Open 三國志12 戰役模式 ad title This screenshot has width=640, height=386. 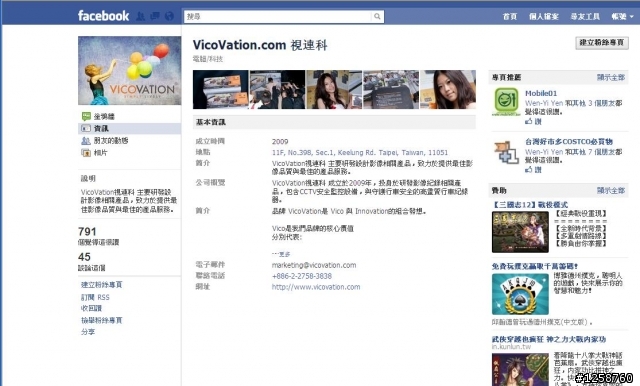530,204
